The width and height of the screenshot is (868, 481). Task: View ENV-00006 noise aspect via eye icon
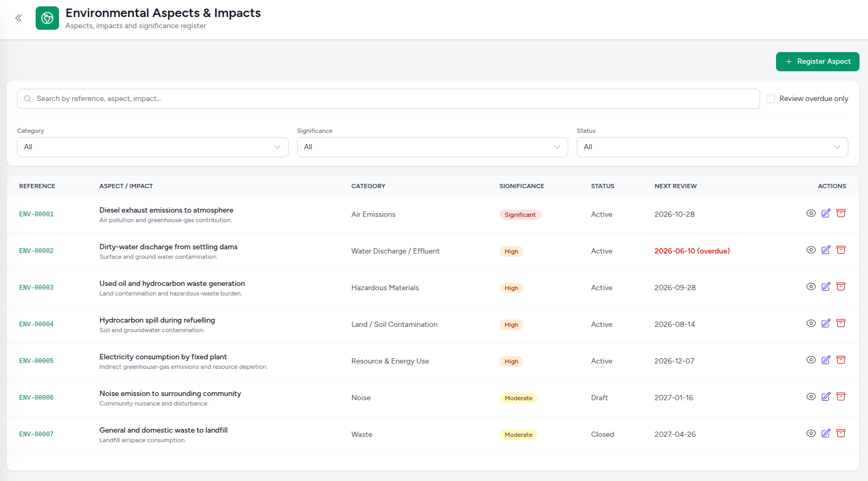811,396
